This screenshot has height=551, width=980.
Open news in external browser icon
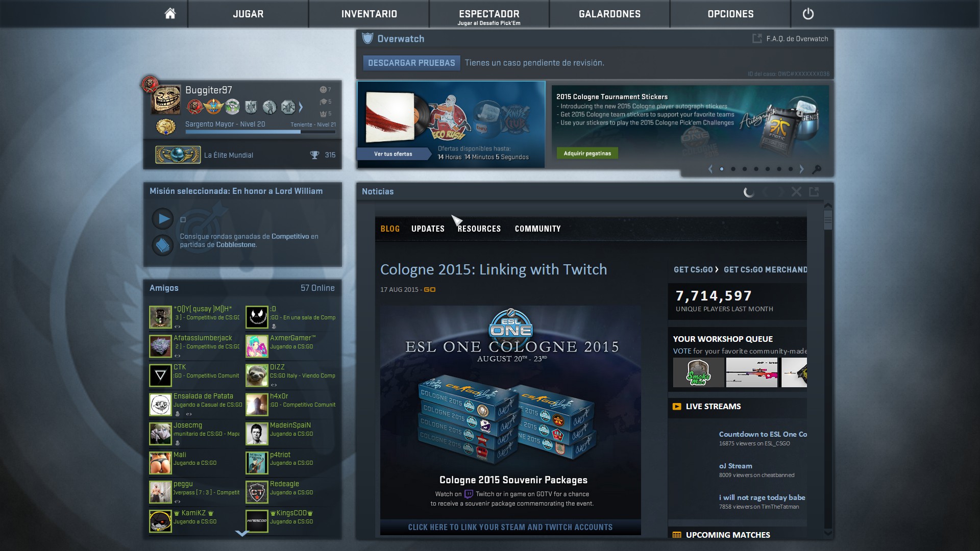click(x=814, y=192)
